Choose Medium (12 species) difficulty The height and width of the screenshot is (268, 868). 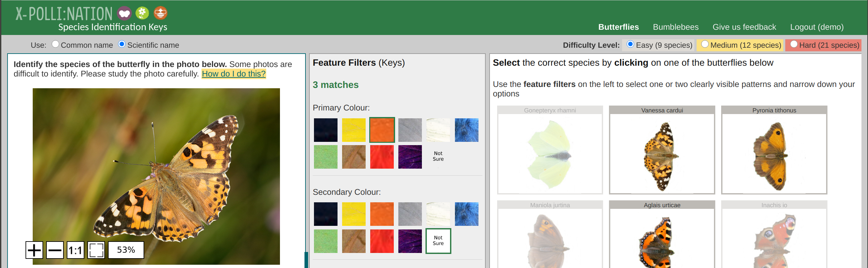(x=704, y=44)
